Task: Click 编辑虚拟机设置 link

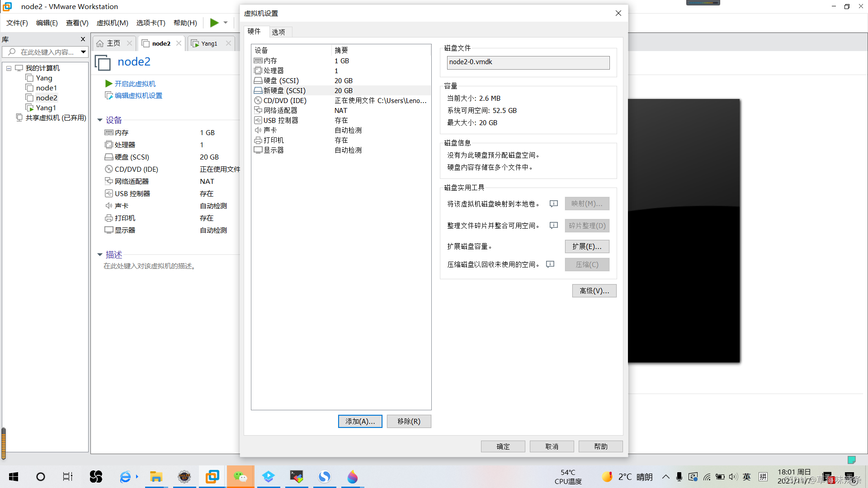Action: pos(138,96)
